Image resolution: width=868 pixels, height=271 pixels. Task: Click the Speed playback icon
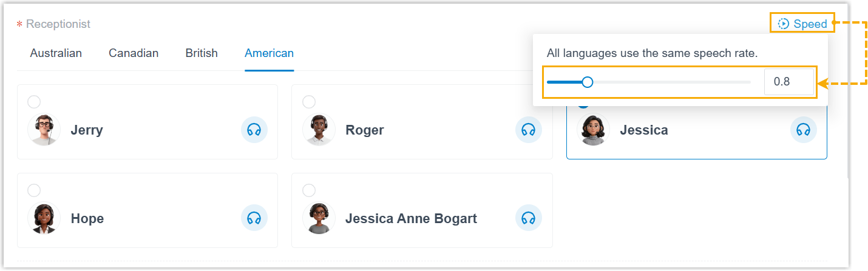[x=784, y=24]
